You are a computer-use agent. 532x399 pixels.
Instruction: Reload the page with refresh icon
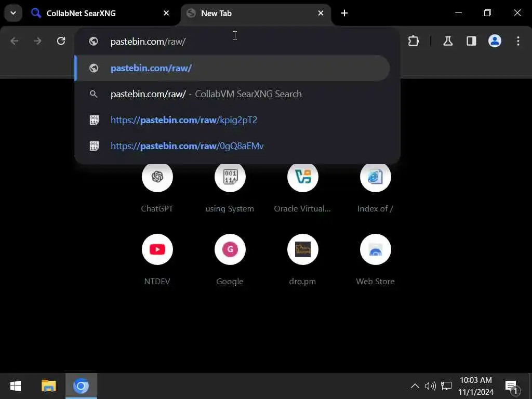point(61,41)
